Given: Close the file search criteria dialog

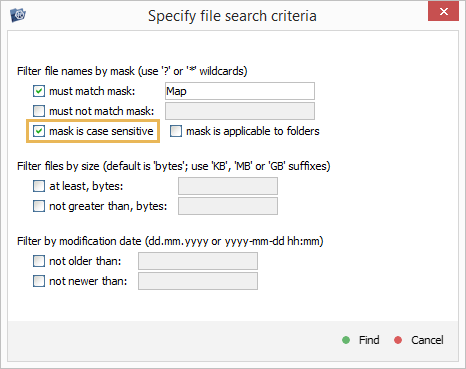Looking at the screenshot, I should coord(443,12).
